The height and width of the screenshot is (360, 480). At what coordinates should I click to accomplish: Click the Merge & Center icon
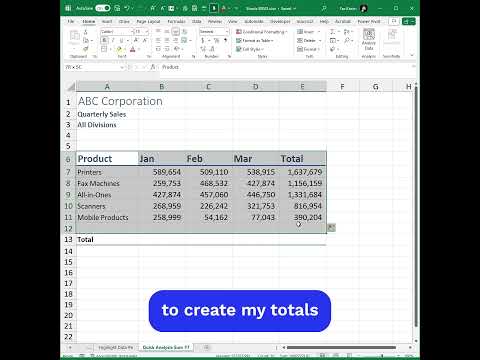coord(184,40)
